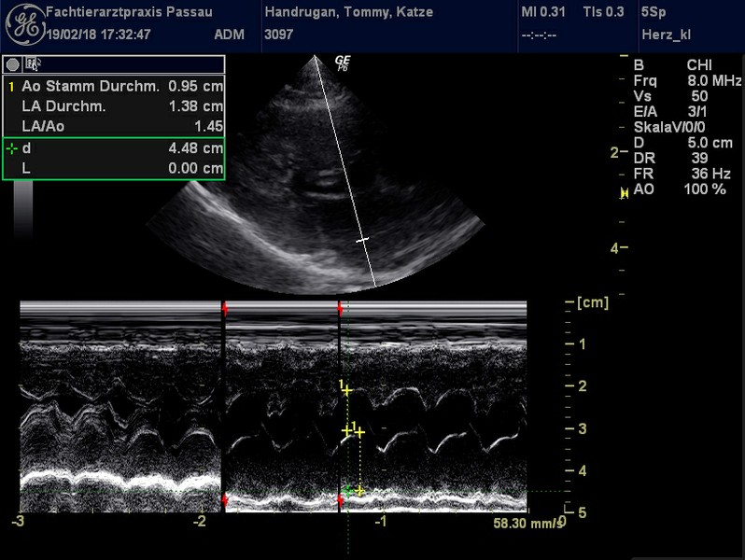Click the ADM operator label
This screenshot has width=745, height=560.
point(229,35)
